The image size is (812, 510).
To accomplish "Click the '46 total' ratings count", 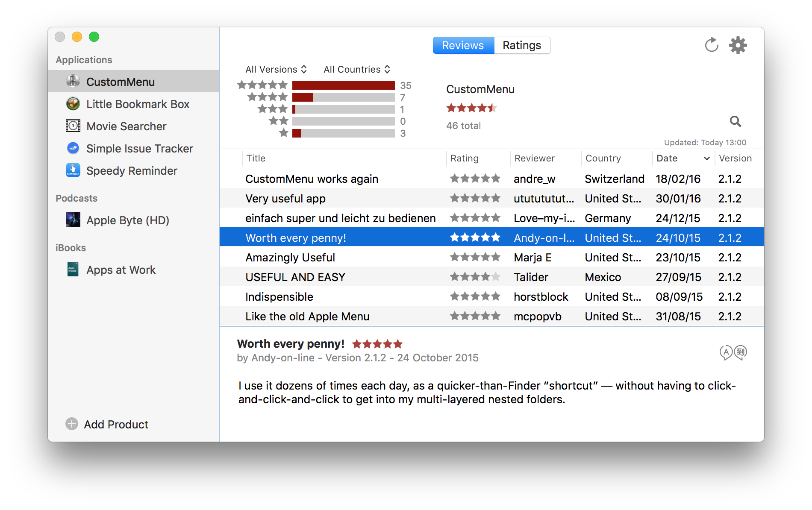I will coord(463,126).
